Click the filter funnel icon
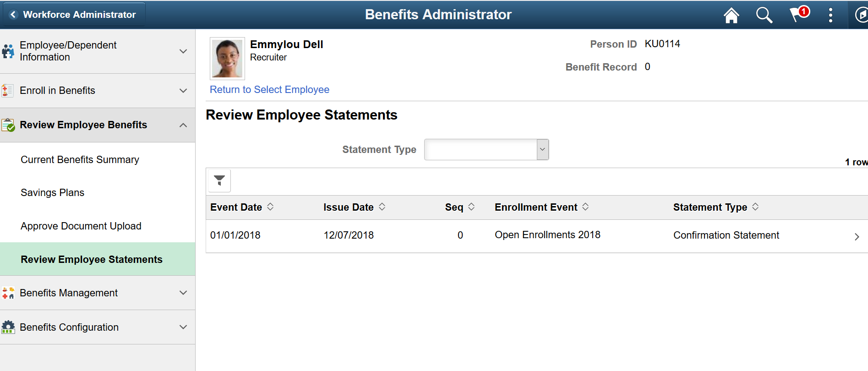Image resolution: width=868 pixels, height=371 pixels. 219,180
